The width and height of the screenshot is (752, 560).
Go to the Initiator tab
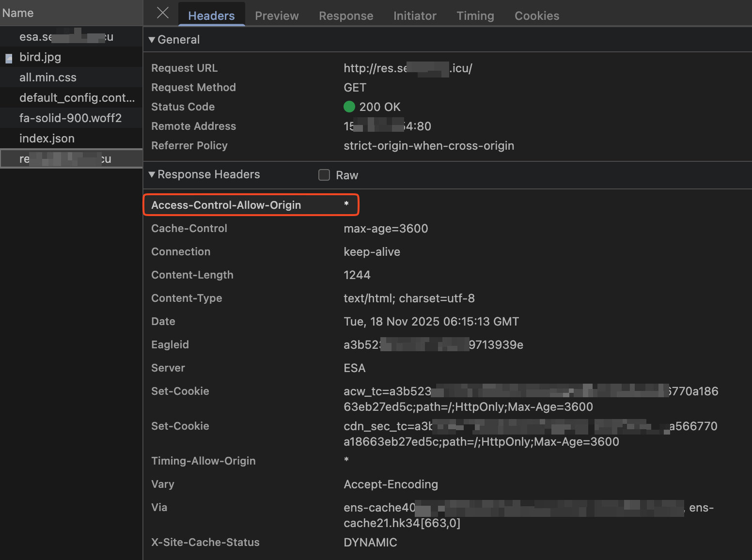point(415,16)
